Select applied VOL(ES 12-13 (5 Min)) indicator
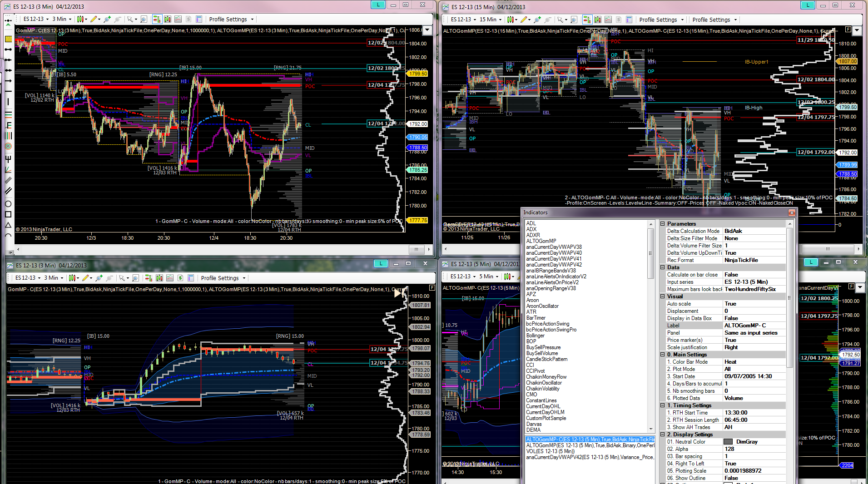 (551, 451)
